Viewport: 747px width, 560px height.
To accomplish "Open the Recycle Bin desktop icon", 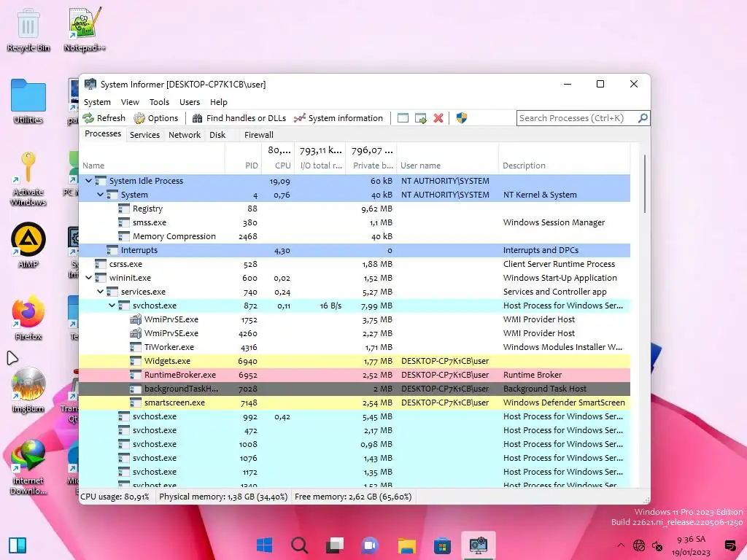I will (x=28, y=29).
